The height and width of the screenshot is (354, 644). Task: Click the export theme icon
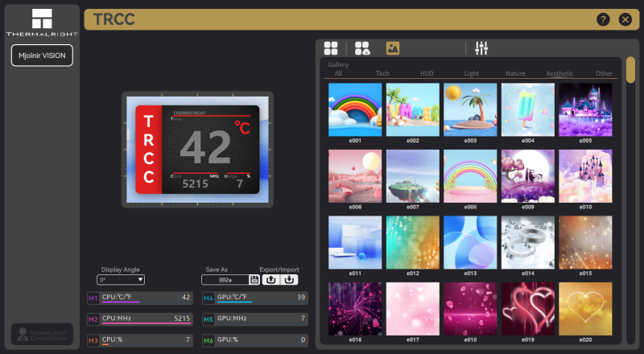(270, 280)
